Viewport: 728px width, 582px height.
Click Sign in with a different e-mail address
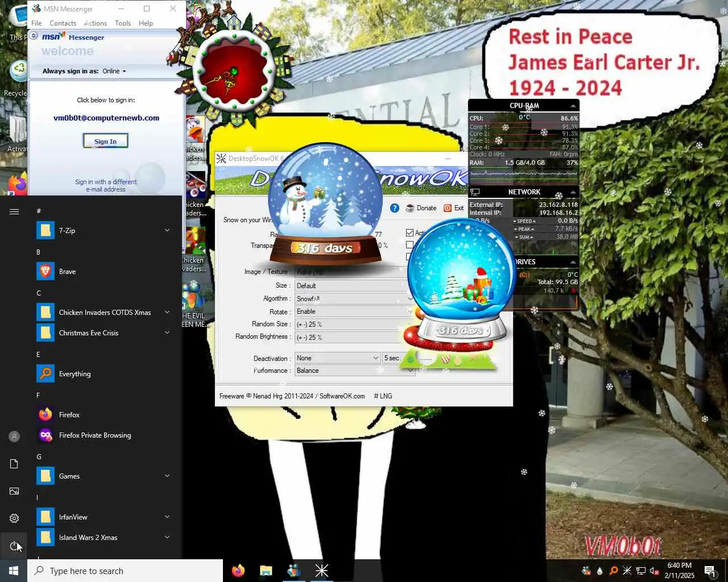tap(106, 185)
